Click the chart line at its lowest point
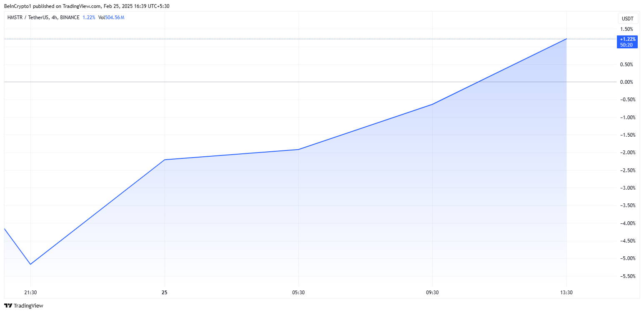 (x=30, y=264)
